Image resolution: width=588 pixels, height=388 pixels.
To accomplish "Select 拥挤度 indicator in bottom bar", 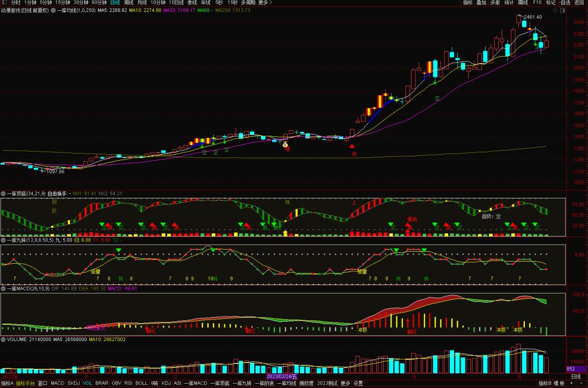I will [x=307, y=383].
